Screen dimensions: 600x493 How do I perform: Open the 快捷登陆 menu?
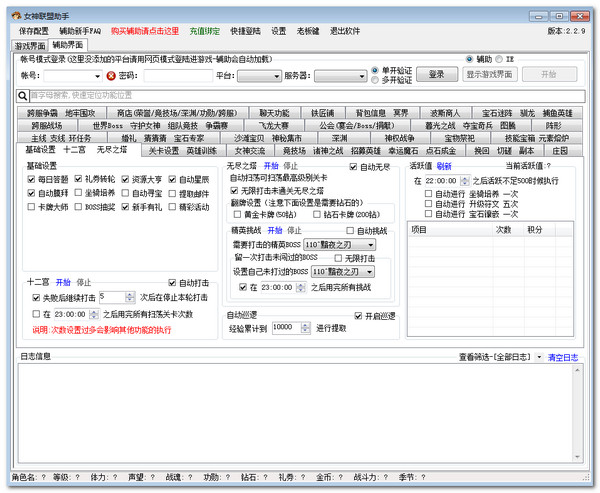tap(246, 31)
